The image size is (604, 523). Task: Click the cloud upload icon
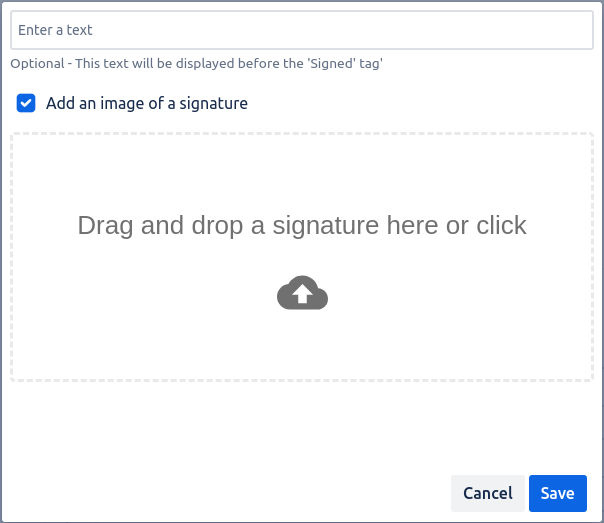[302, 293]
